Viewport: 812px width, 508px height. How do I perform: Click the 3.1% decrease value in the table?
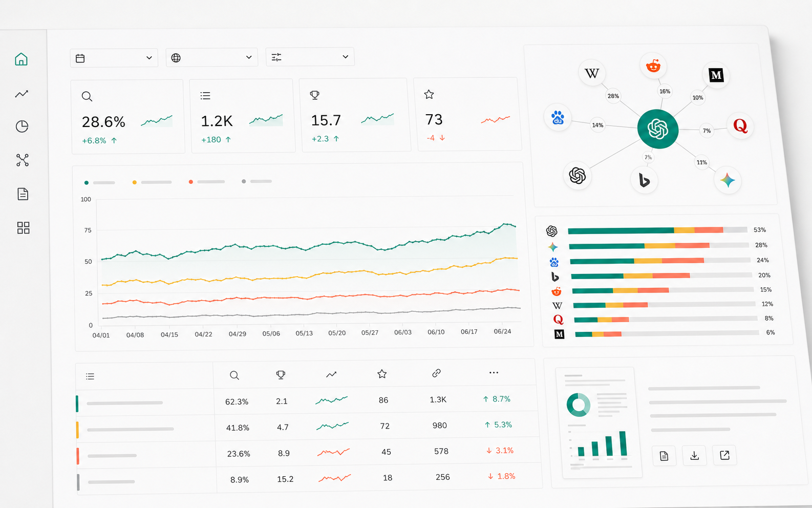click(500, 451)
